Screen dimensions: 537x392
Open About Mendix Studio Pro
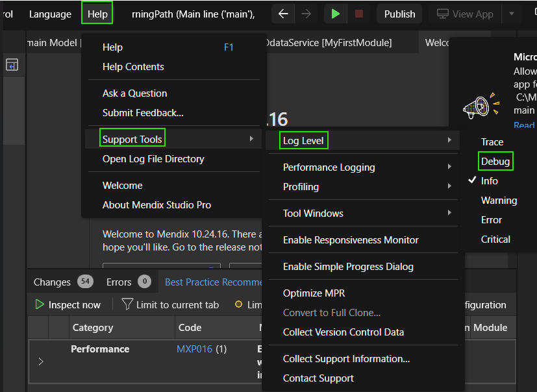pos(156,205)
